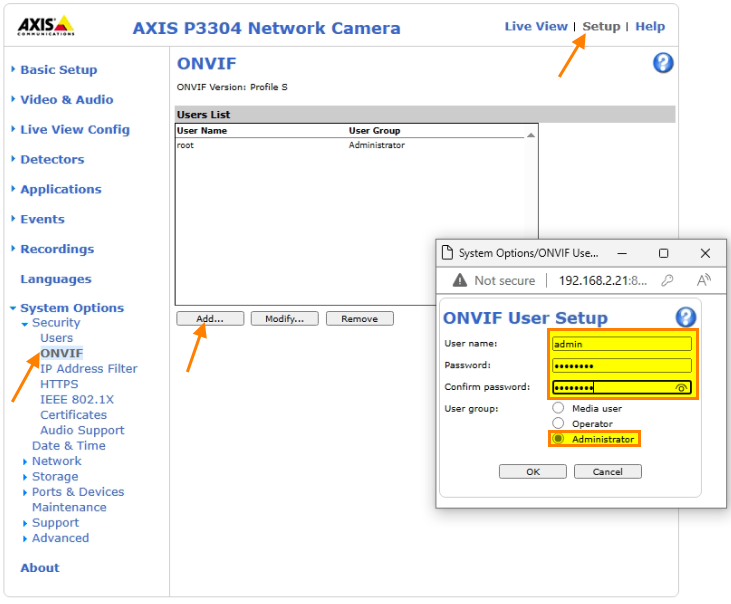Screen dimensions: 731x604
Task: Click the AXIS Communications logo
Action: [x=46, y=26]
